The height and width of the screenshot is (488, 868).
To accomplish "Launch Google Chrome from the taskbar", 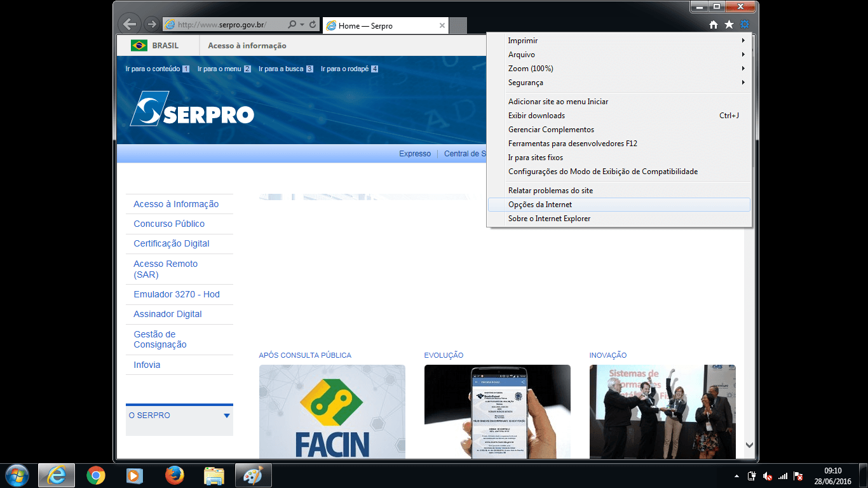I will pos(96,475).
